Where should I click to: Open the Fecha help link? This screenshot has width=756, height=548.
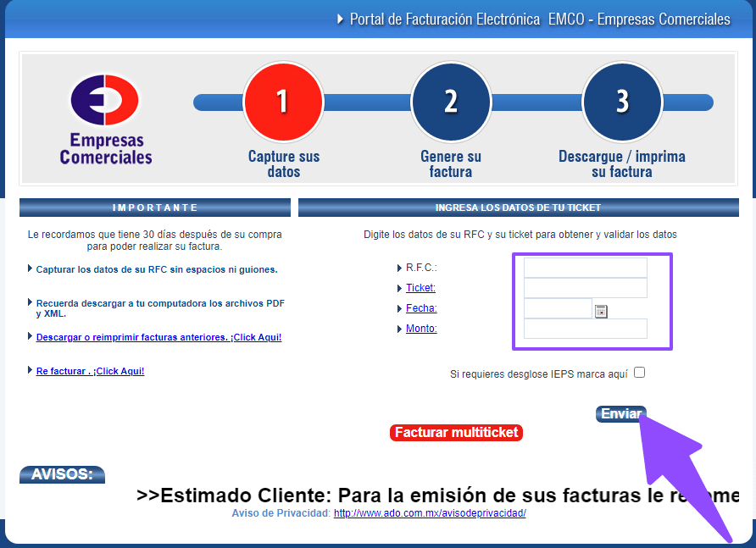coord(421,308)
